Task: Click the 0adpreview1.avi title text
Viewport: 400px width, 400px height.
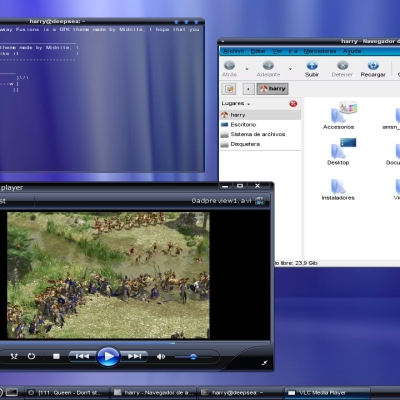Action: [221, 201]
